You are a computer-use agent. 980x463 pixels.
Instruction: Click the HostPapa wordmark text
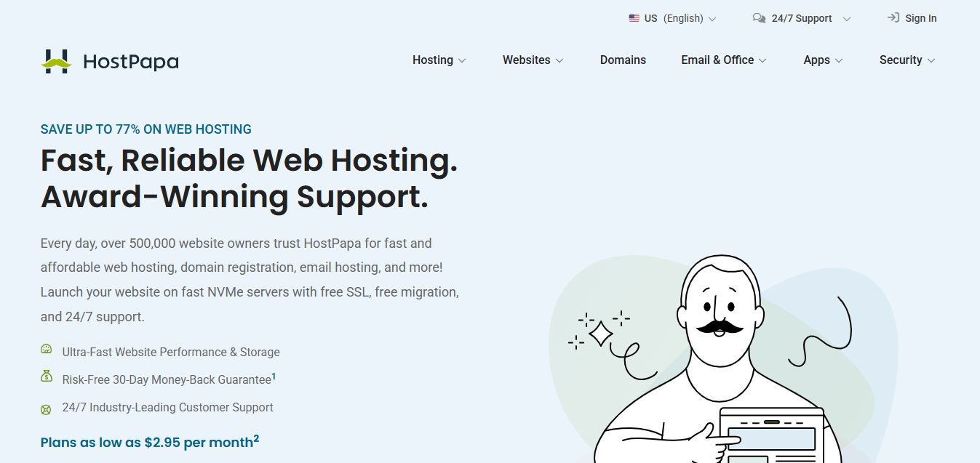click(x=131, y=62)
